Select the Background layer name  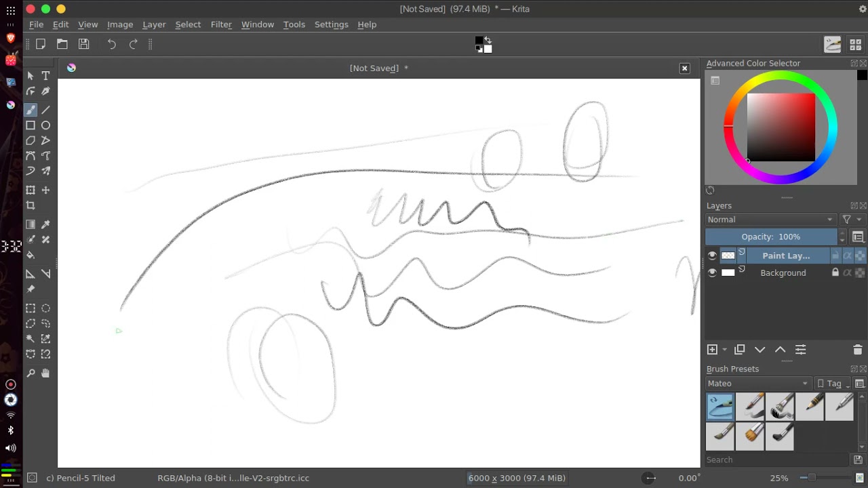[783, 272]
